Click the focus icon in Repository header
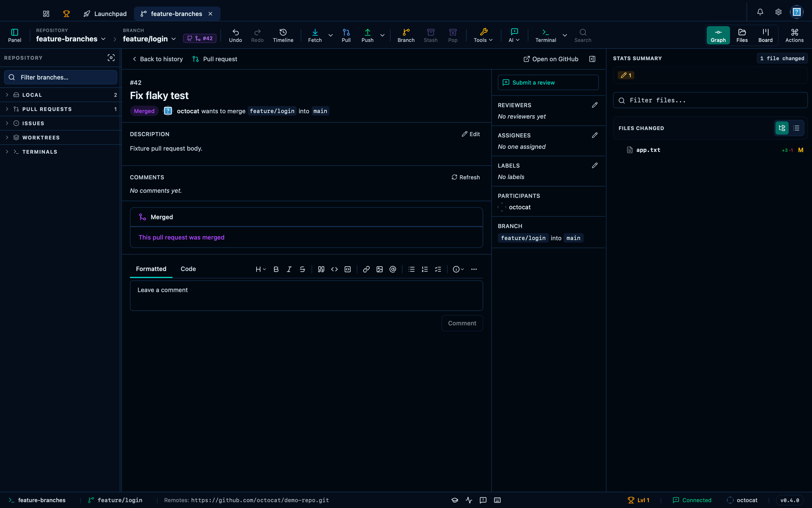812x508 pixels. click(111, 58)
